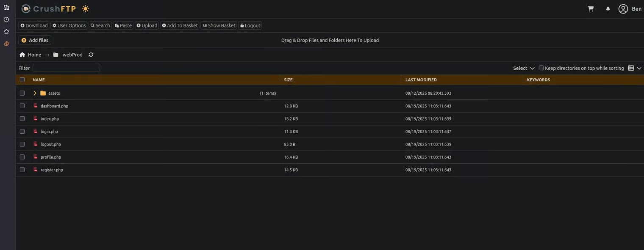Open the index.php file link
Screen dimensions: 644x250
pyautogui.click(x=50, y=119)
